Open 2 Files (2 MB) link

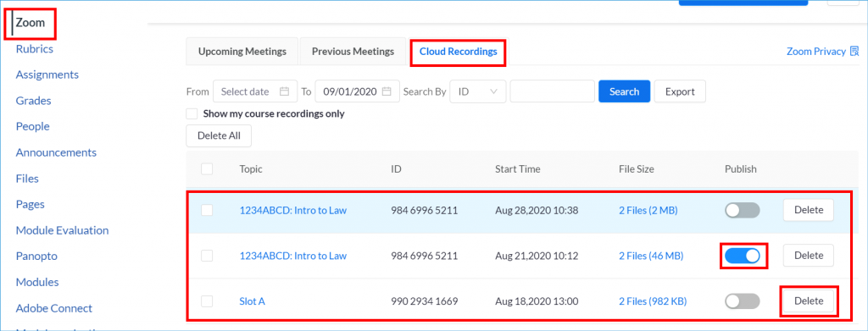point(648,210)
